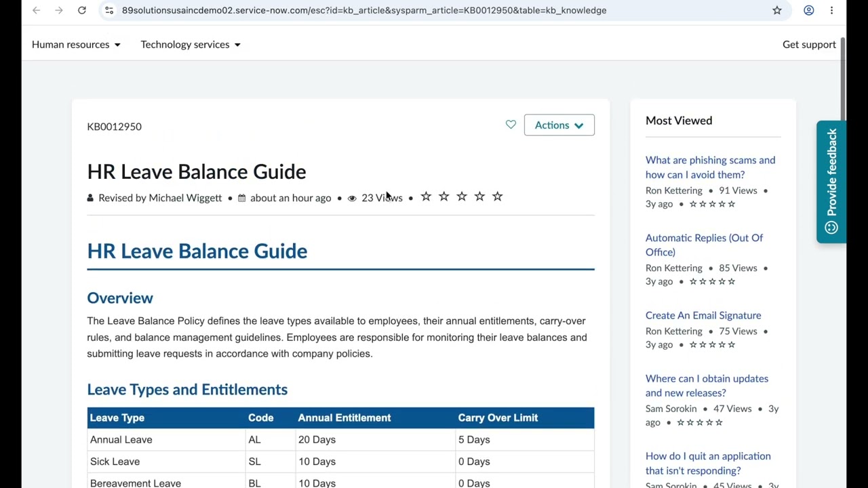This screenshot has width=868, height=488.
Task: Favorite the article with the heart icon
Action: point(511,125)
